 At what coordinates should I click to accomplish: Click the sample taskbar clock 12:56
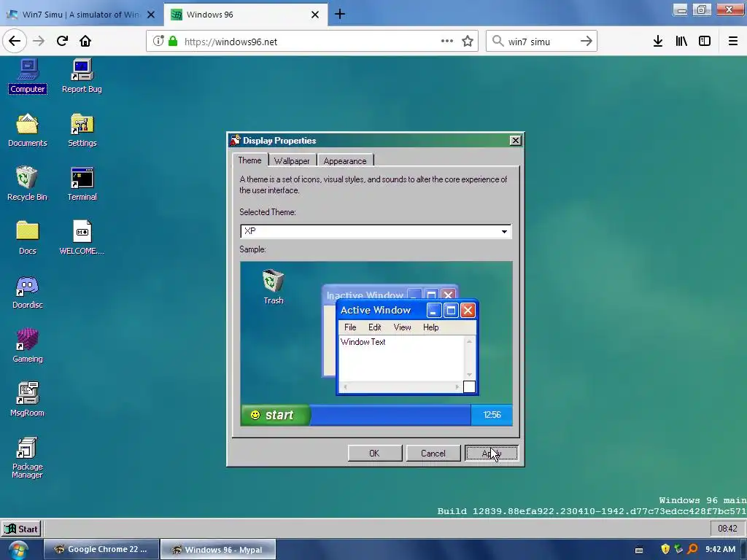492,415
